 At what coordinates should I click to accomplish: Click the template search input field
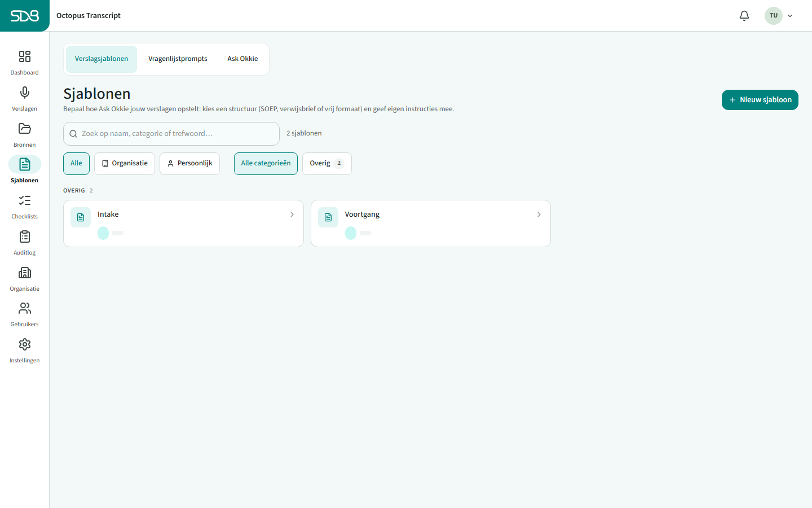pyautogui.click(x=171, y=134)
